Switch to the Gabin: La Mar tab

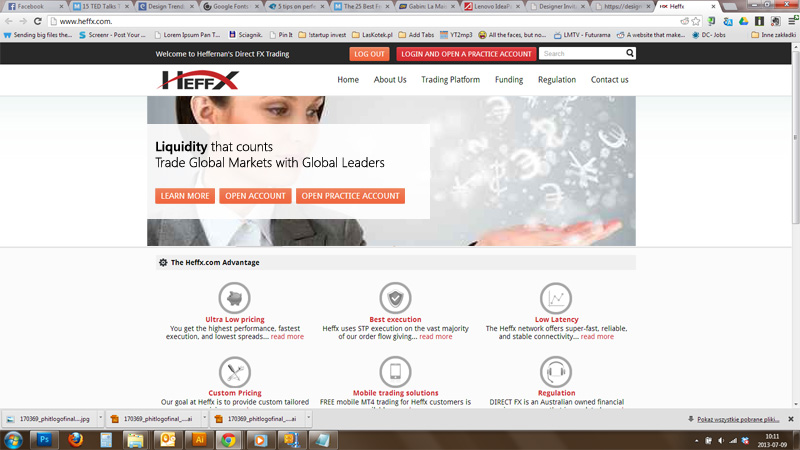click(x=428, y=7)
